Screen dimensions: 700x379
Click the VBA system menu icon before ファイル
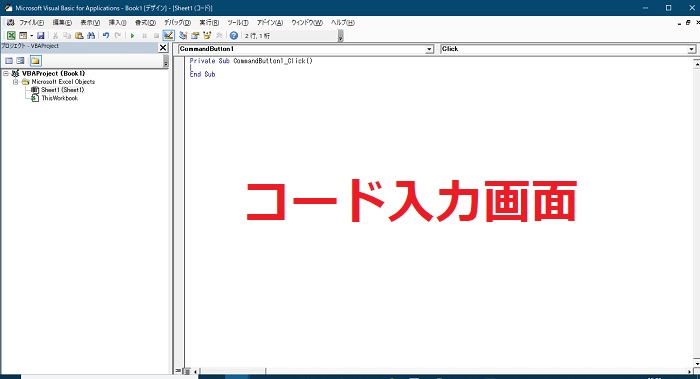10,22
